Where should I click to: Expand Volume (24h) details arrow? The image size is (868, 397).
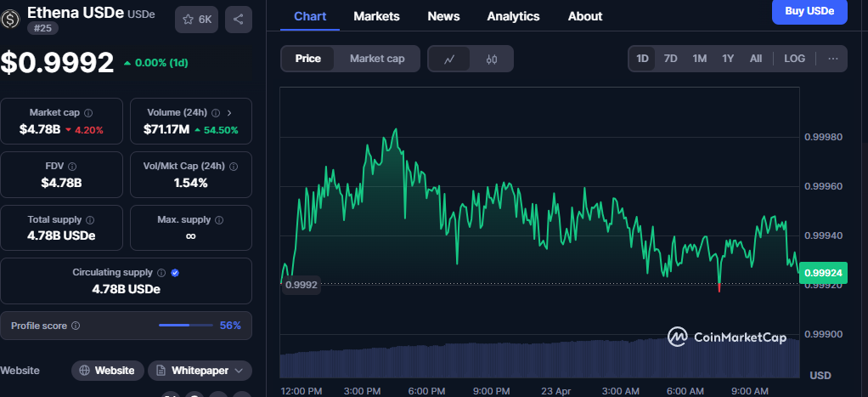pos(229,113)
